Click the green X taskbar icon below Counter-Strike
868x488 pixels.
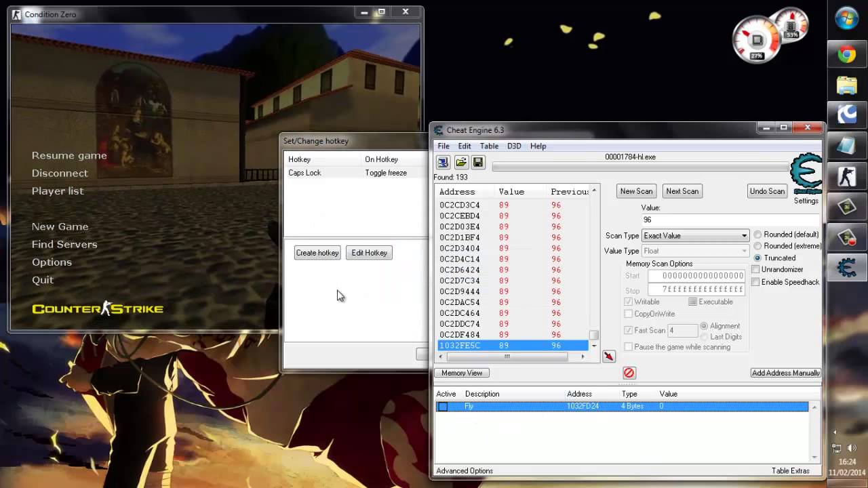tap(847, 207)
